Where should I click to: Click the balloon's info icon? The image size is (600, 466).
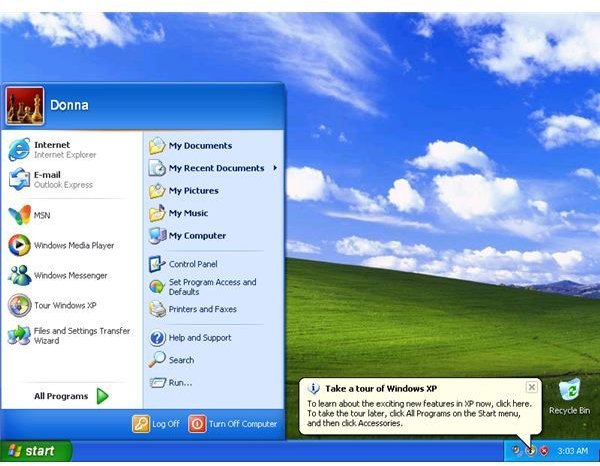(313, 388)
